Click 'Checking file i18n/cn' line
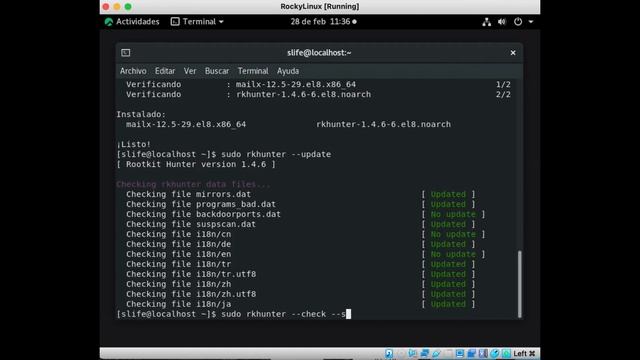 [178, 234]
